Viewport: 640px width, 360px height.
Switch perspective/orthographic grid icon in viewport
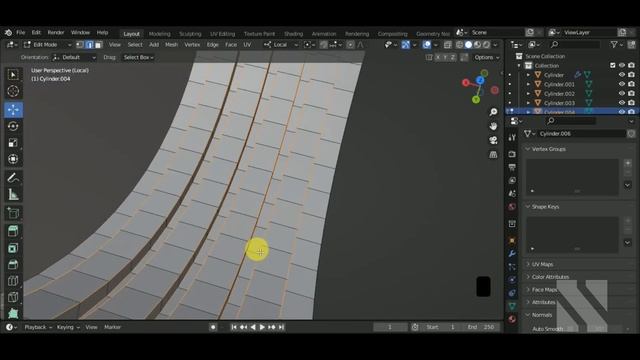click(x=493, y=155)
